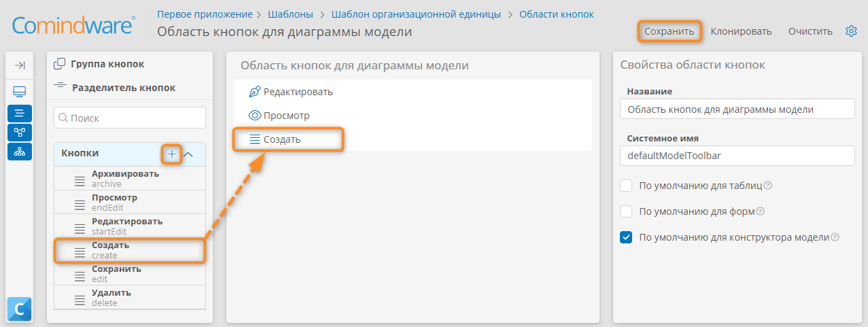This screenshot has height=327, width=868.
Task: Click the Поиск search field
Action: point(130,118)
